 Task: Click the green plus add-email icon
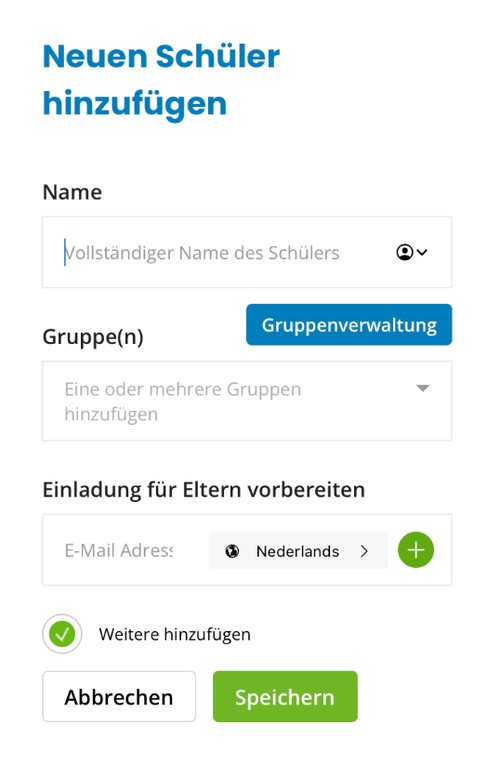(416, 550)
